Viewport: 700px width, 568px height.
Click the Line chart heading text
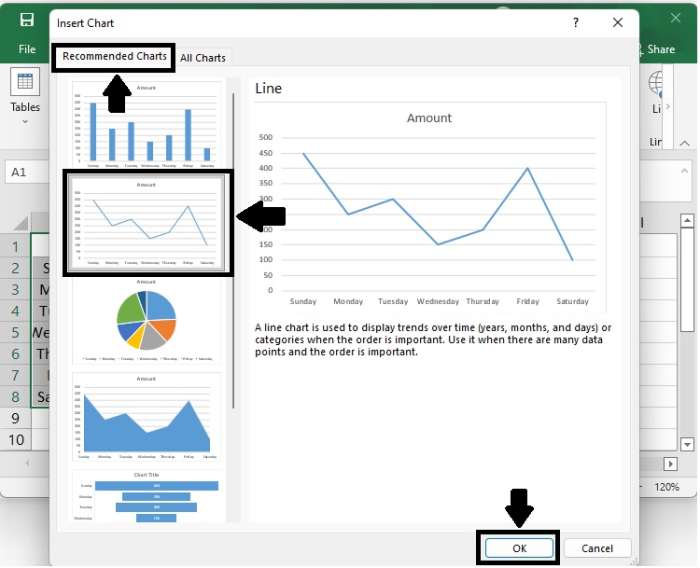[268, 88]
